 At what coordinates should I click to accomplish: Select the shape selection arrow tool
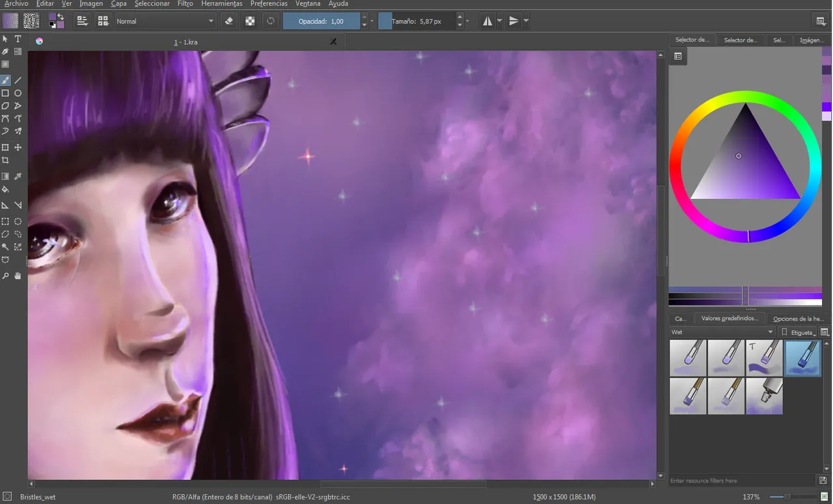pyautogui.click(x=5, y=39)
